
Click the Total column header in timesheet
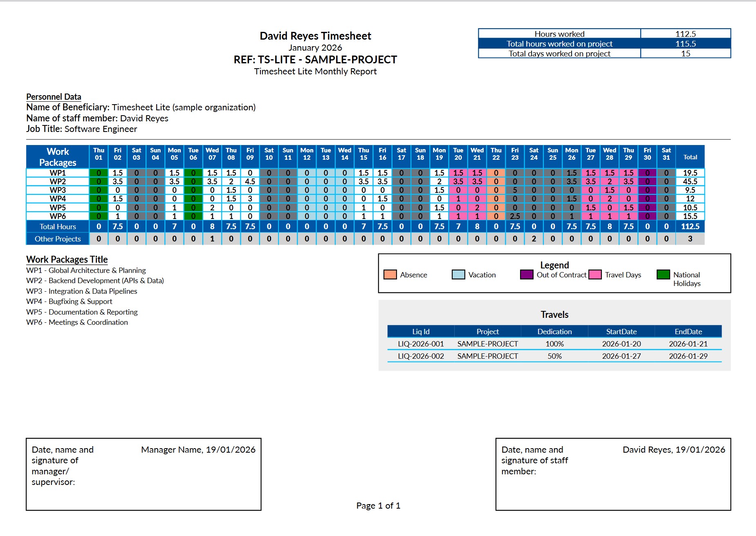[x=690, y=157]
